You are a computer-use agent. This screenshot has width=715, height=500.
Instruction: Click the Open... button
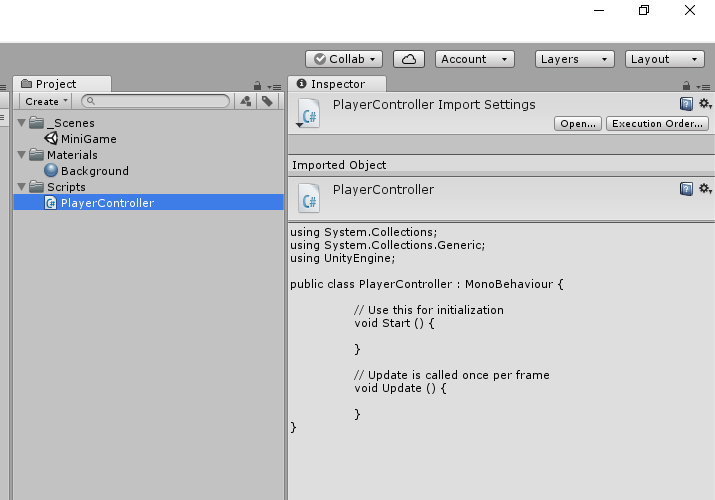(x=578, y=124)
